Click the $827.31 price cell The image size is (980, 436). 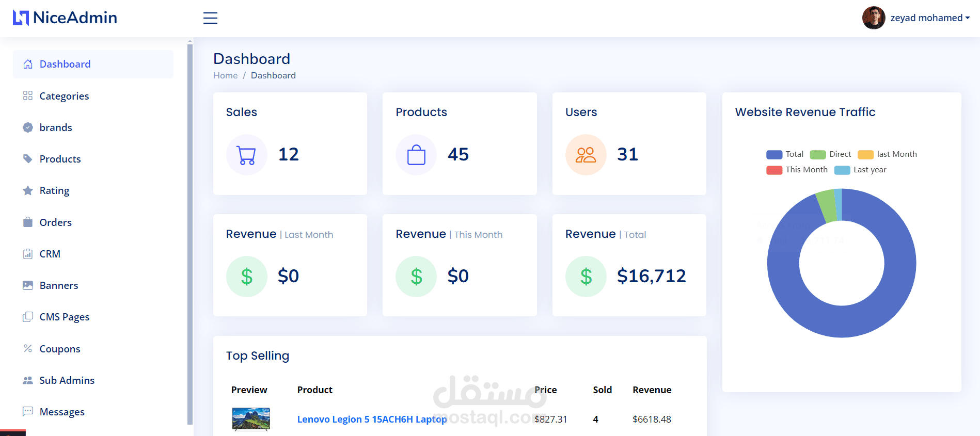coord(550,419)
